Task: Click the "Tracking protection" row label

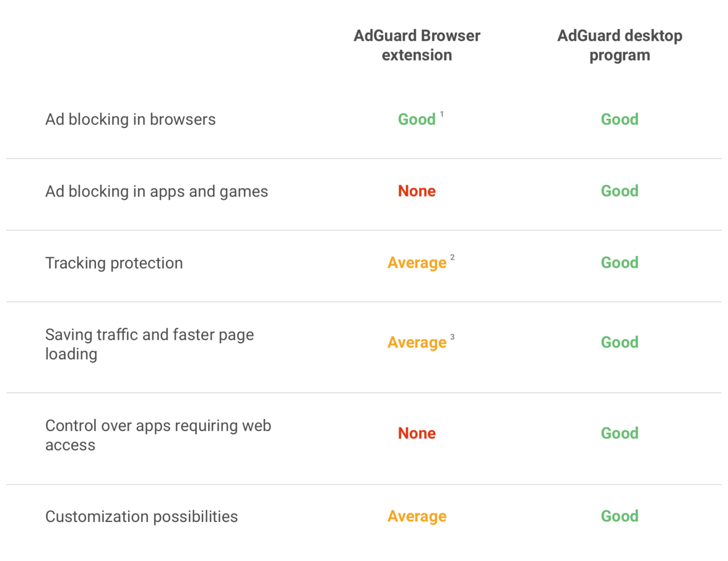Action: (114, 263)
